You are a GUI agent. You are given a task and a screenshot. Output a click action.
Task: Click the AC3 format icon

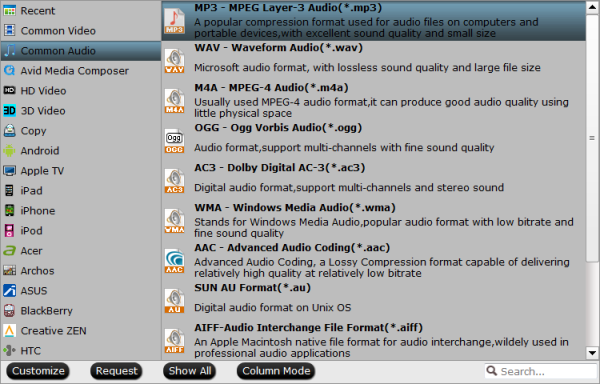(174, 181)
